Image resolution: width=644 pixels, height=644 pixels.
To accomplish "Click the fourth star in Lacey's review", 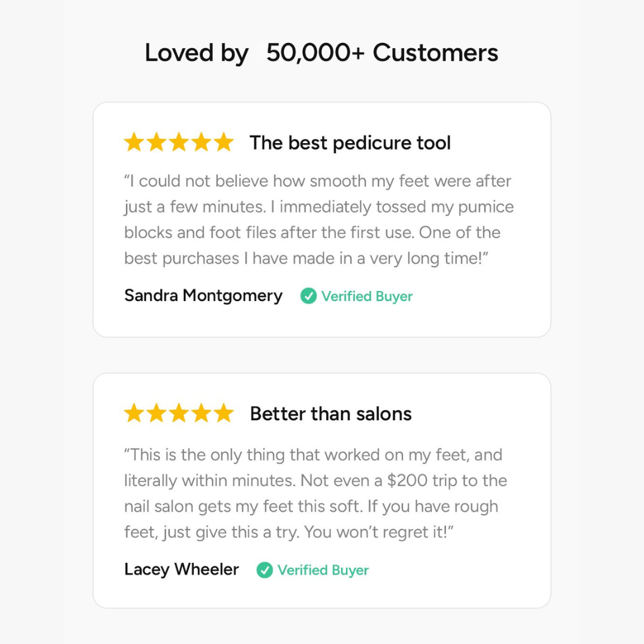I will (202, 413).
